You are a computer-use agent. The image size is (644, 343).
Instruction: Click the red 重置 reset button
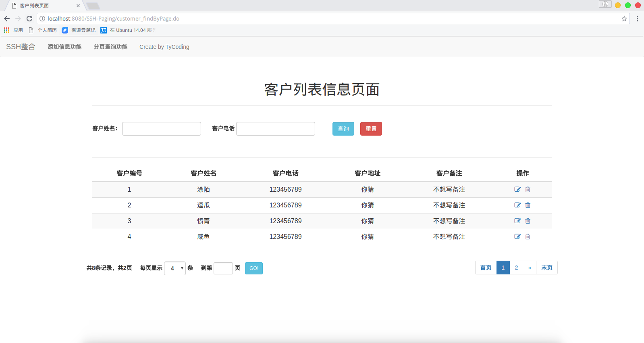371,129
